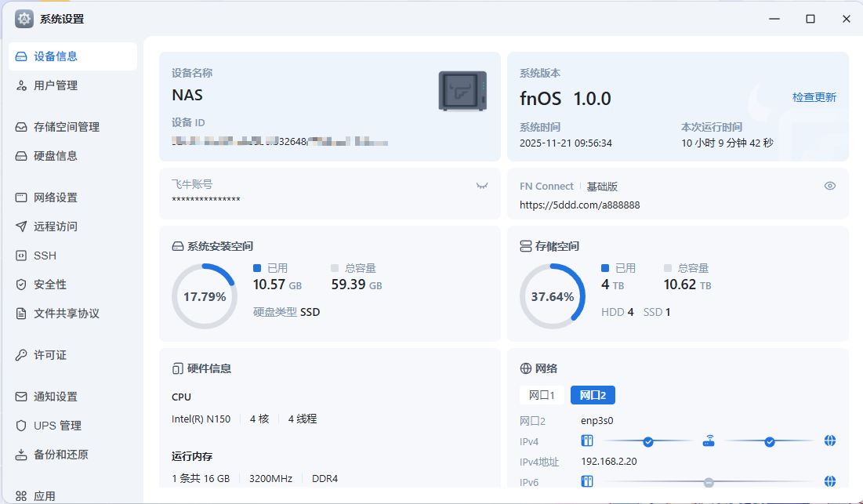Click the IPv4 router connection icon

point(709,441)
